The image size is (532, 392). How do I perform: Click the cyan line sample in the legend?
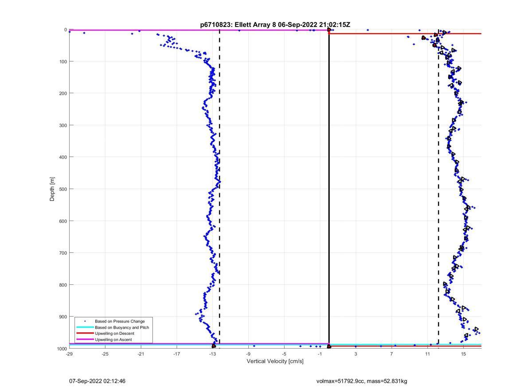pyautogui.click(x=85, y=327)
